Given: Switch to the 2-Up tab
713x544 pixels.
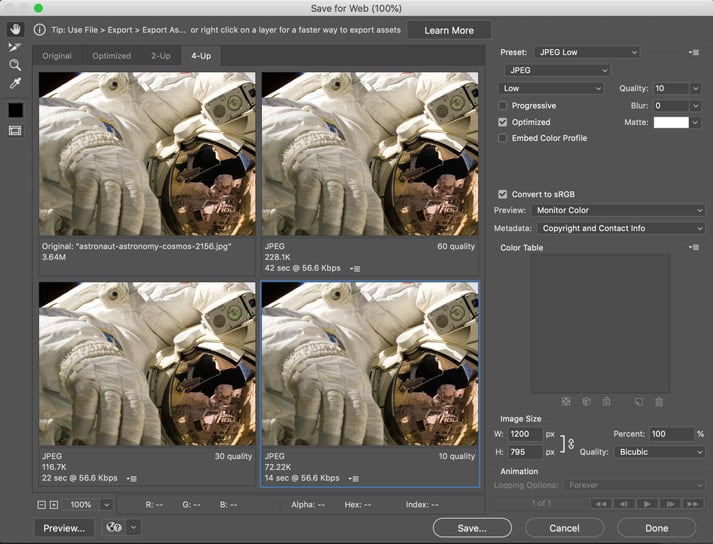Looking at the screenshot, I should click(160, 56).
